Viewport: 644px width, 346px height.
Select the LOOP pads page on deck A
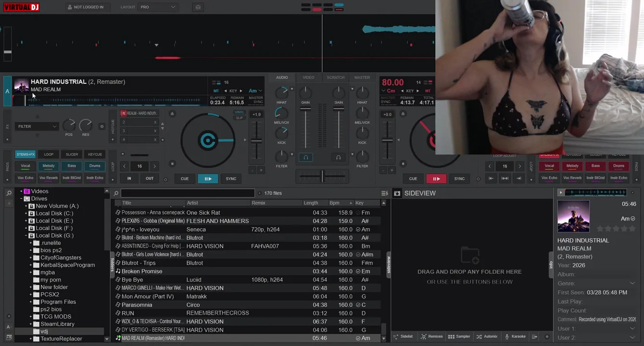[49, 154]
